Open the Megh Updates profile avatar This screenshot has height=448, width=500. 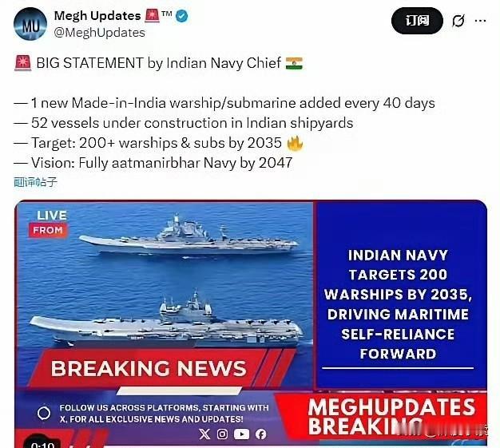click(x=30, y=24)
